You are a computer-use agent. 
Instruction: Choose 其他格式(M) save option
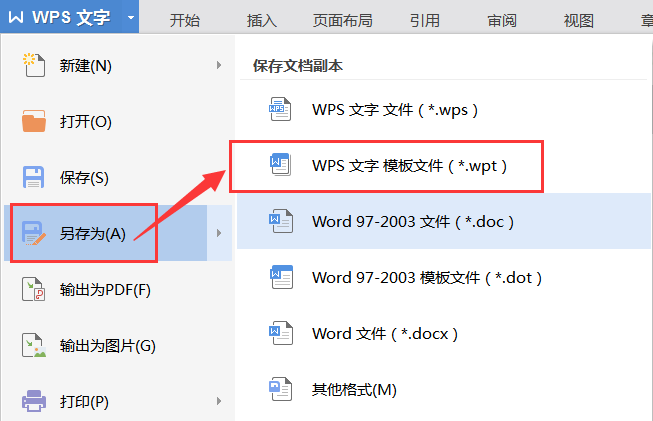(444, 389)
